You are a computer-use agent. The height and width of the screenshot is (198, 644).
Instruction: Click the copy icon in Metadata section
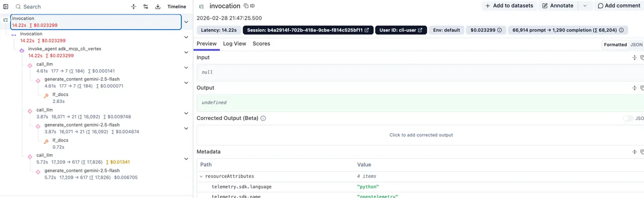[642, 152]
